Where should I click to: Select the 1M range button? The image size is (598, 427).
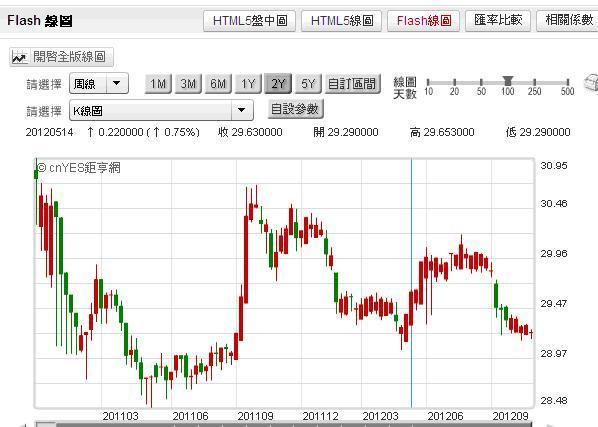158,83
